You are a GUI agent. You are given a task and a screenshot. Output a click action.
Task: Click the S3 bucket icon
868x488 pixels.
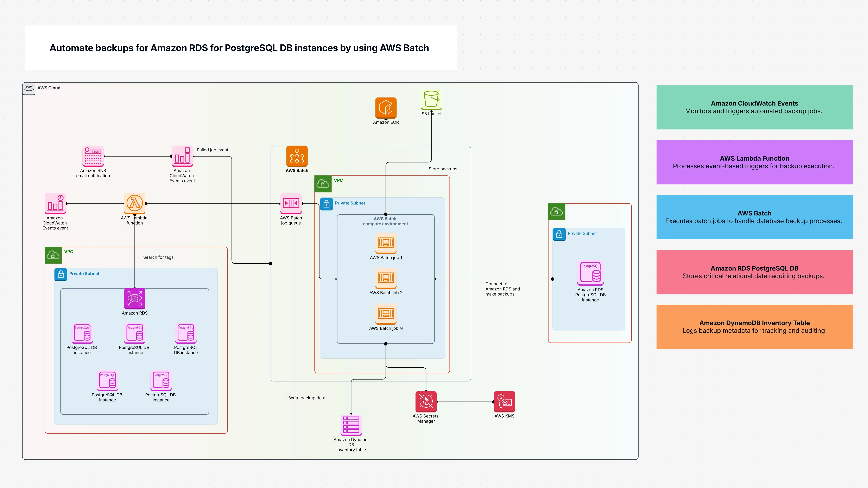point(431,99)
